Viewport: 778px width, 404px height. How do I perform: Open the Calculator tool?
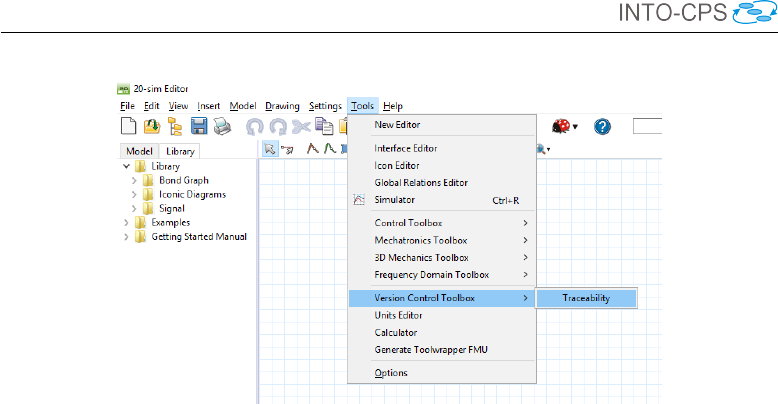[x=442, y=333]
